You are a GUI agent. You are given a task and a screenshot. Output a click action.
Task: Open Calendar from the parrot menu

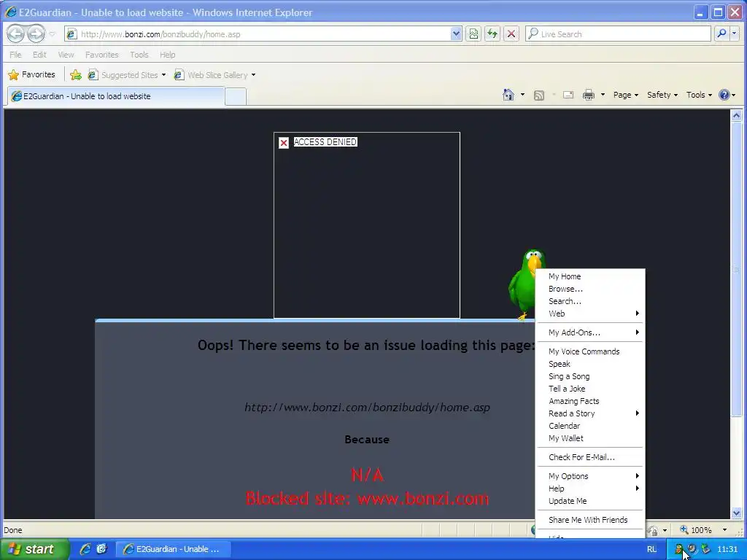tap(591, 426)
